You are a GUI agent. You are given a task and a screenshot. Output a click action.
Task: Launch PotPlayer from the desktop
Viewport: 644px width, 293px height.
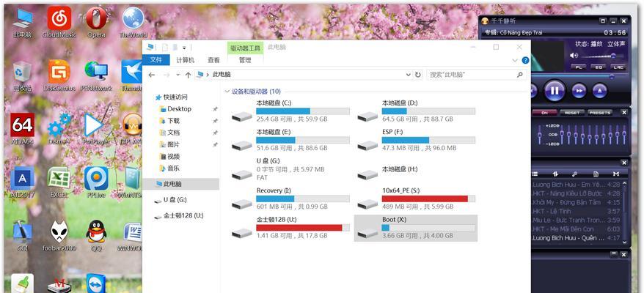click(x=96, y=129)
